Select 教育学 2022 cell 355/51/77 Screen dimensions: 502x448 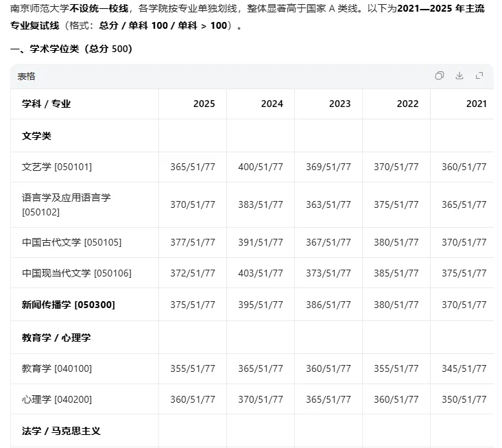396,368
